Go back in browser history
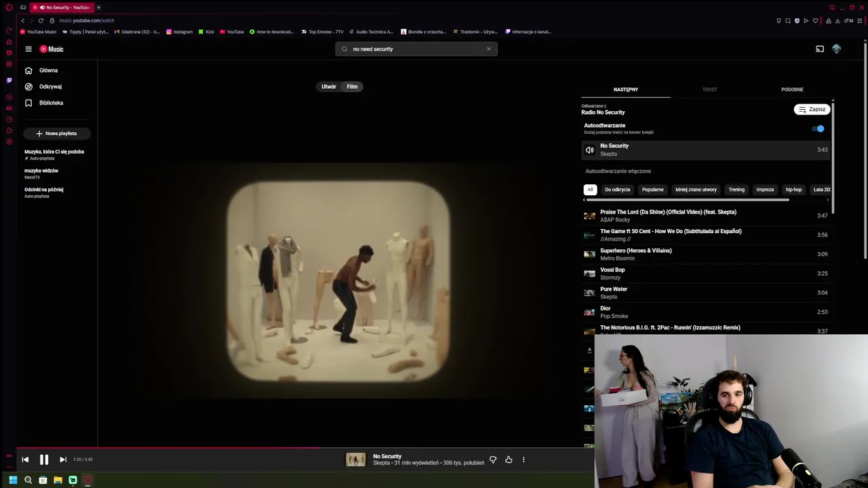The width and height of the screenshot is (868, 488). (22, 20)
